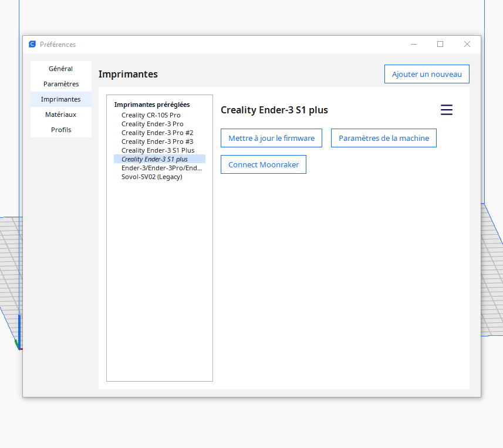The height and width of the screenshot is (448, 503).
Task: Click the highlighted italic Creality Ender-3 S1 plus
Action: coord(160,159)
